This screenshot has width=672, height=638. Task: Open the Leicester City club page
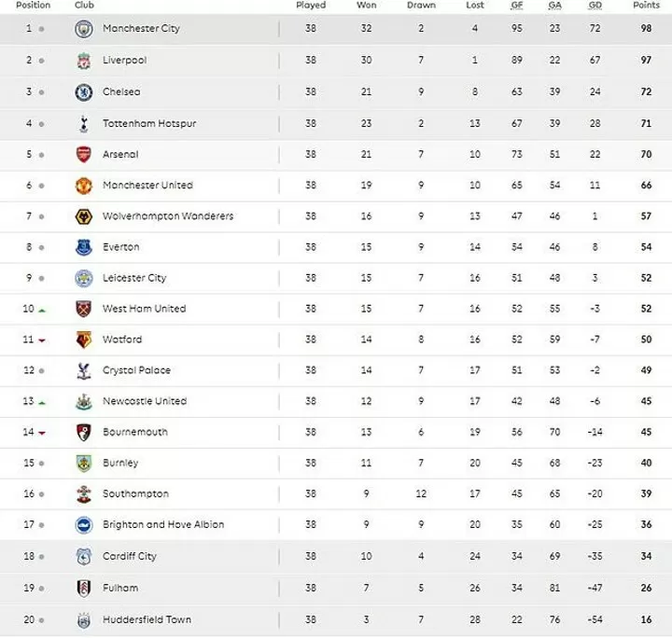[x=134, y=278]
